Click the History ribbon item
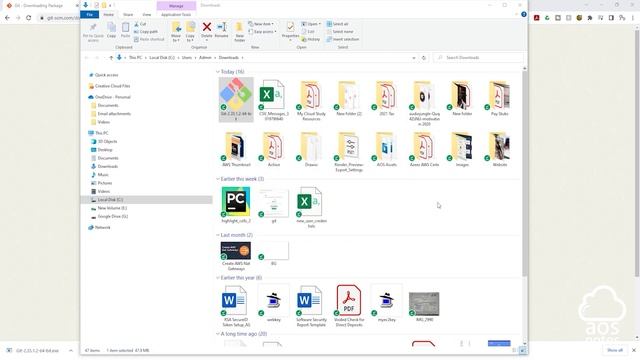 [x=311, y=39]
